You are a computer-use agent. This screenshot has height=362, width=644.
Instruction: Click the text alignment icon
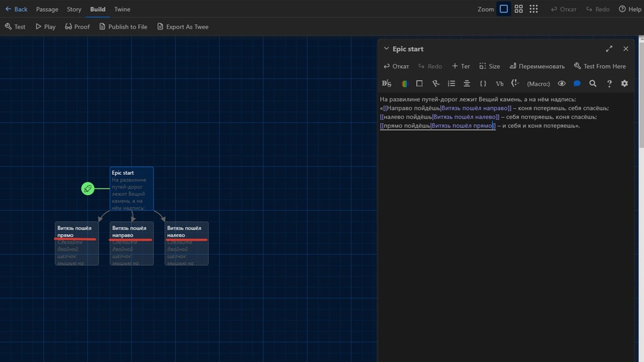pyautogui.click(x=467, y=84)
